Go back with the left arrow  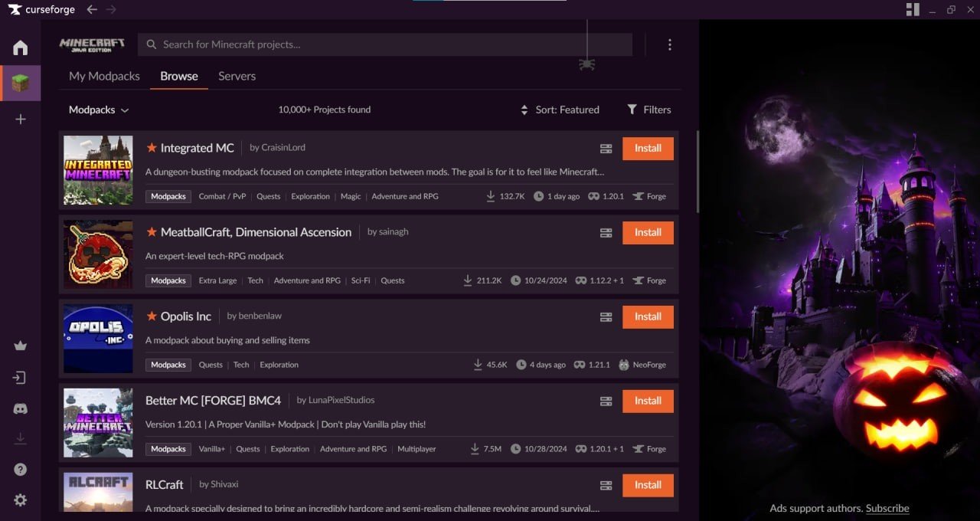[92, 9]
